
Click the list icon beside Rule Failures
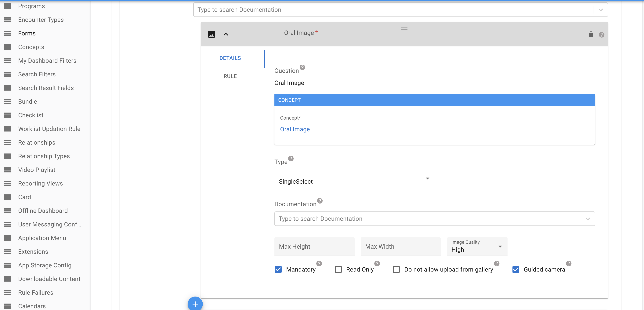(x=8, y=293)
